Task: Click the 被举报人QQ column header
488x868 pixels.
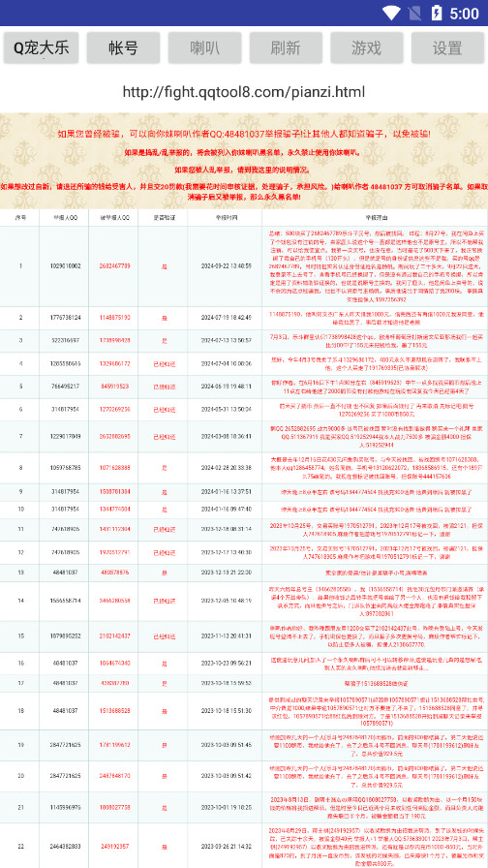Action: pyautogui.click(x=115, y=218)
